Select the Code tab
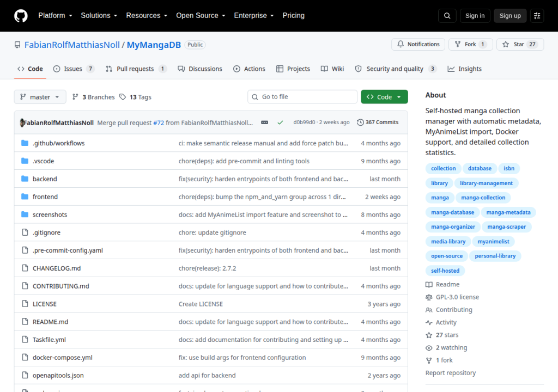 31,69
